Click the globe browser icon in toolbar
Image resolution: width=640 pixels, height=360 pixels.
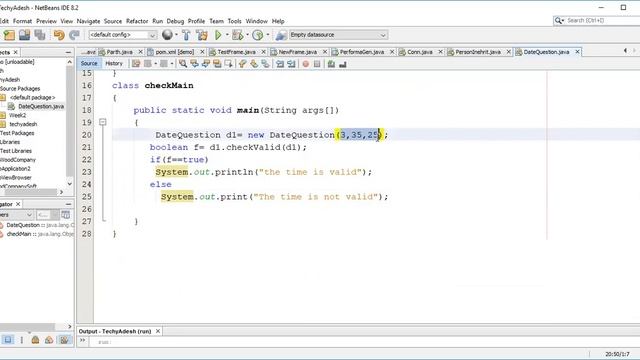coord(167,35)
